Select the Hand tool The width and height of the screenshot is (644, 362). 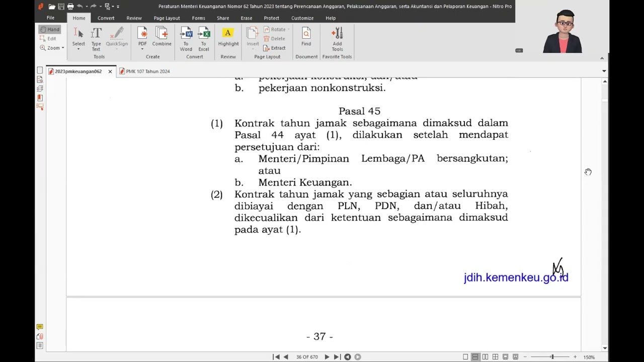[49, 29]
